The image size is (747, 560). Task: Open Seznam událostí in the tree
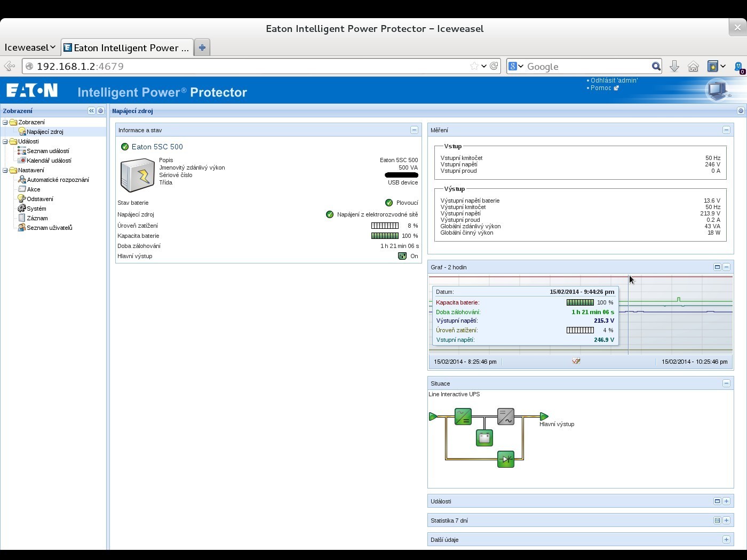pos(48,151)
